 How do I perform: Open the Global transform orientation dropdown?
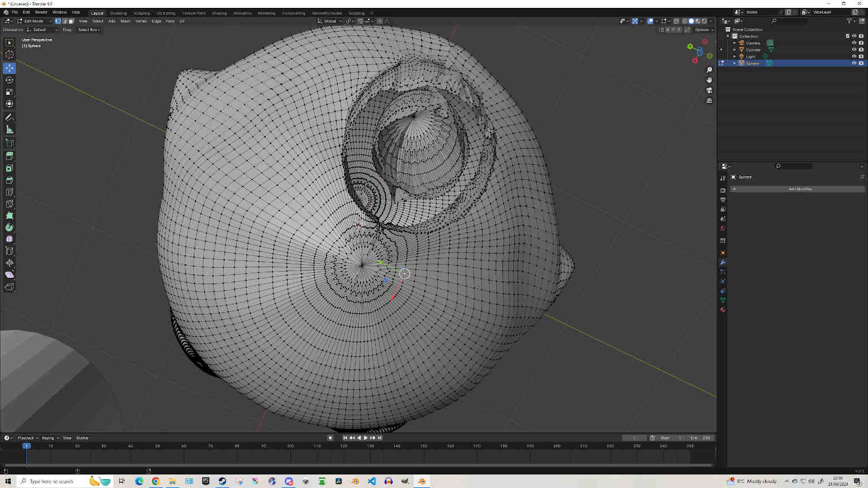click(x=329, y=21)
